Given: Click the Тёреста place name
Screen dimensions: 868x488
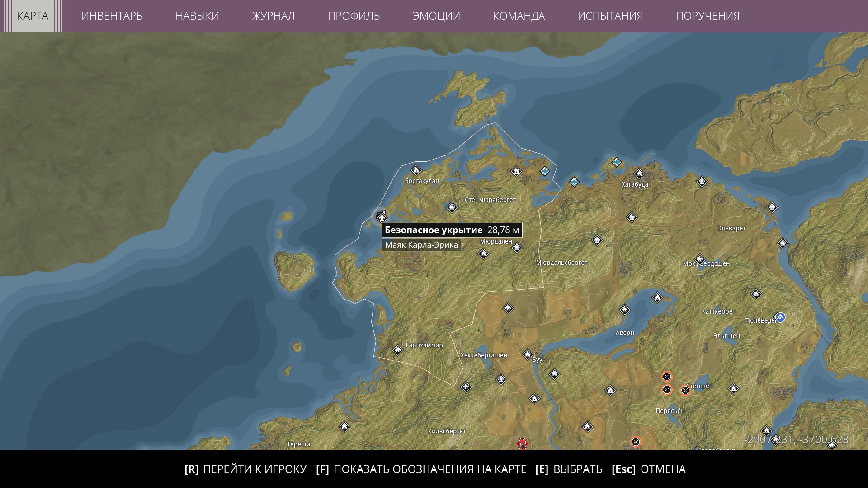Looking at the screenshot, I should coord(298,444).
